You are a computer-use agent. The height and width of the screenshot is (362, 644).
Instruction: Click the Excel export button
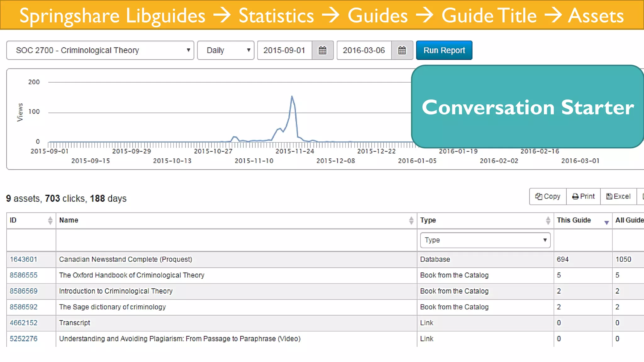coord(619,196)
